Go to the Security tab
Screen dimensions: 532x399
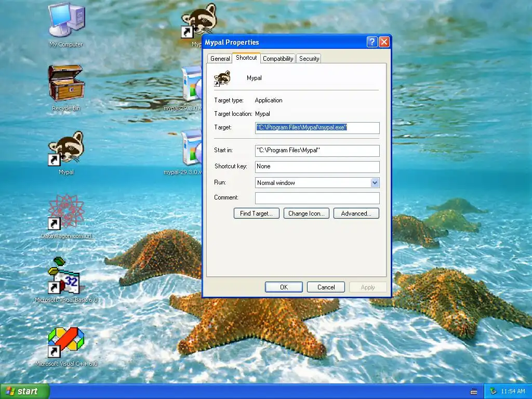point(309,58)
